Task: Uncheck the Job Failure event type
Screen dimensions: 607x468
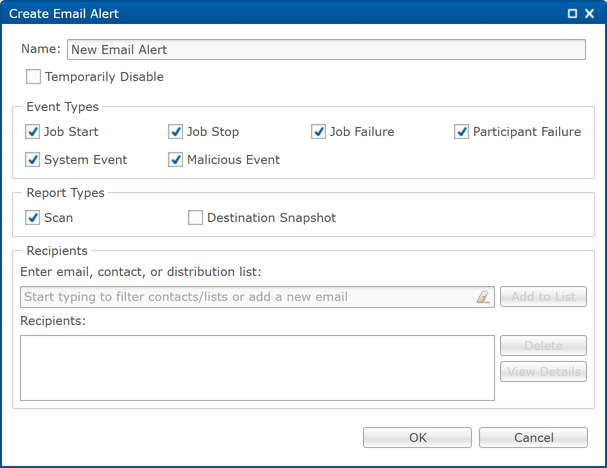Action: coord(318,132)
